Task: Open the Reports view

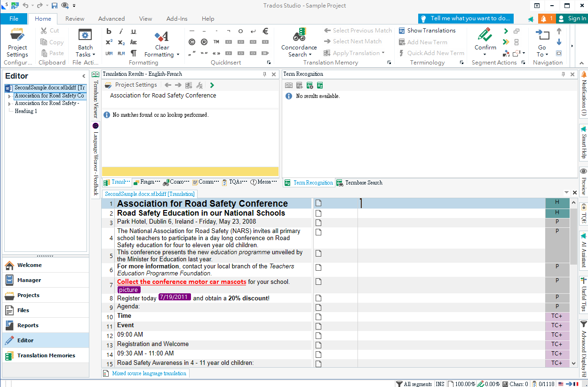Action: click(46, 325)
